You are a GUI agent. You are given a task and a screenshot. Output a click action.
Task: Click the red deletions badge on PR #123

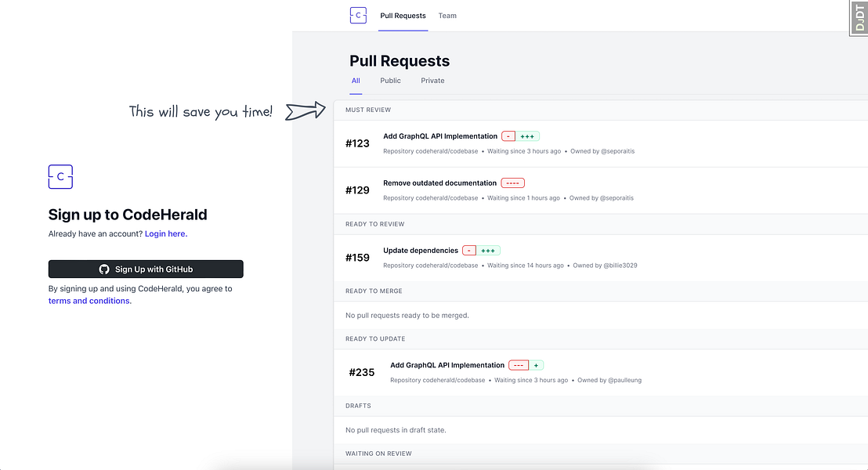510,136
